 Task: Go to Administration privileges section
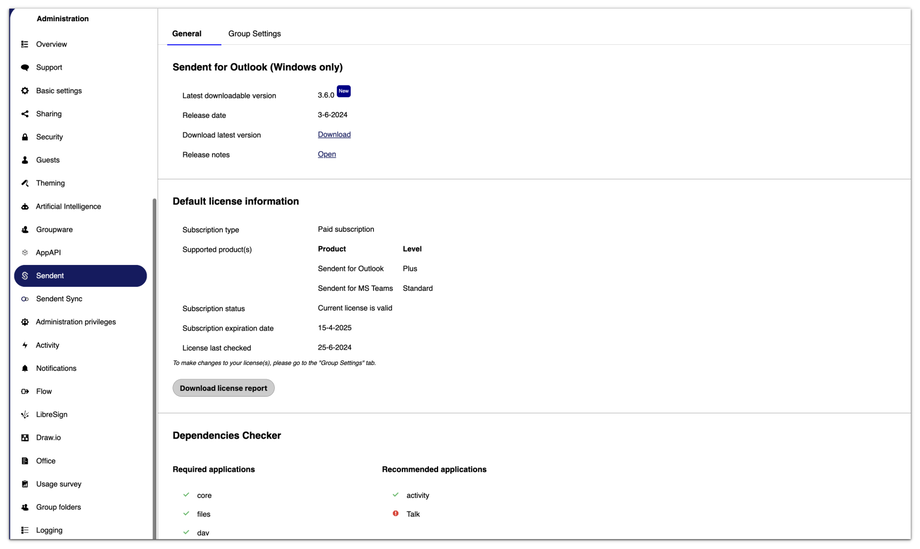click(x=75, y=322)
